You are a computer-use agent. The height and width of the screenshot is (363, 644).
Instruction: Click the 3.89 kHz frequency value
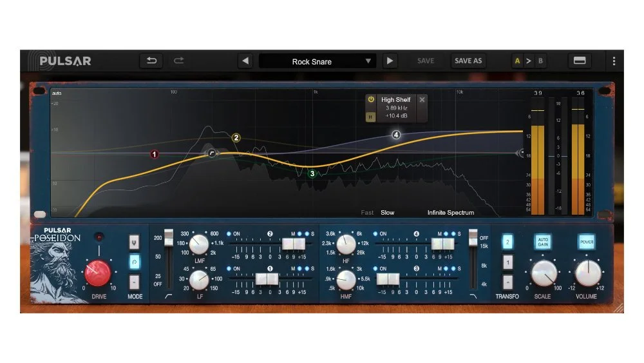[x=396, y=108]
